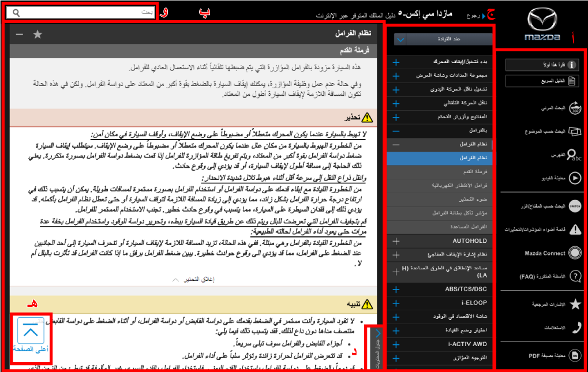Open the index (الفهرس) search icon
This screenshot has height=372, width=588.
click(575, 155)
